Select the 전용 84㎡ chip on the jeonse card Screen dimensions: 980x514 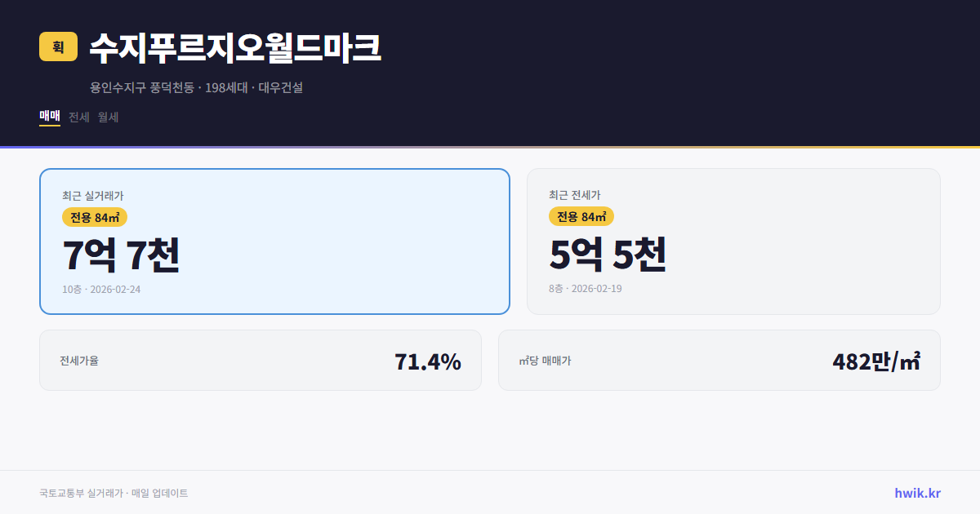tap(581, 217)
